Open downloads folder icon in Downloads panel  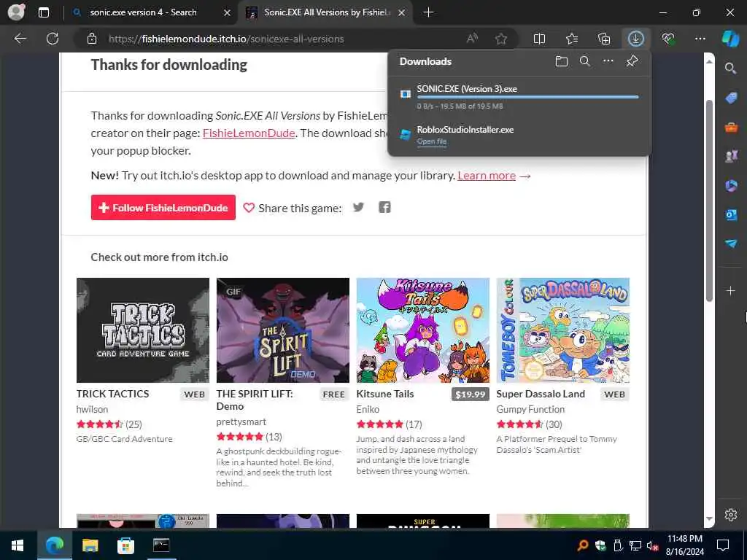(561, 61)
